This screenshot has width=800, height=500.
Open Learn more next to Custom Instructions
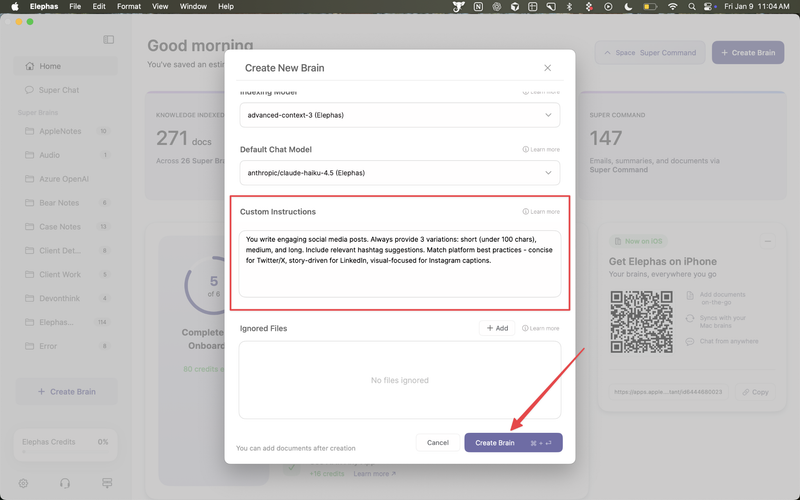click(x=541, y=212)
